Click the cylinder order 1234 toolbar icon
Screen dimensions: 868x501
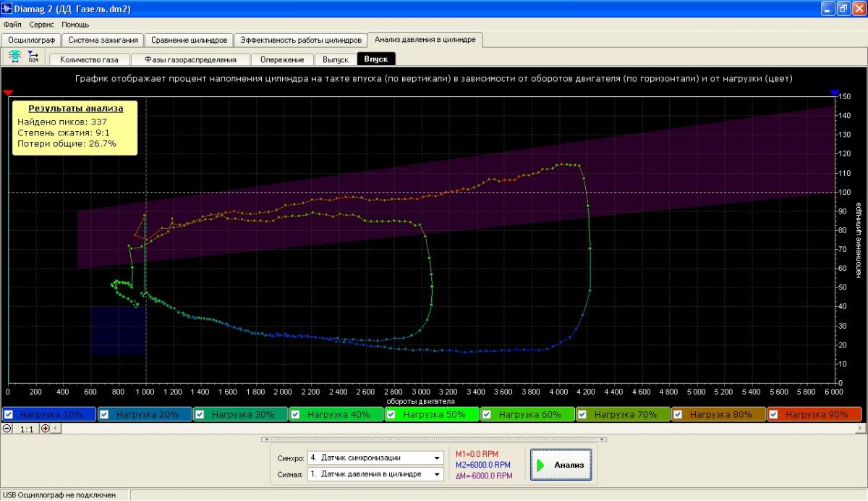click(33, 56)
